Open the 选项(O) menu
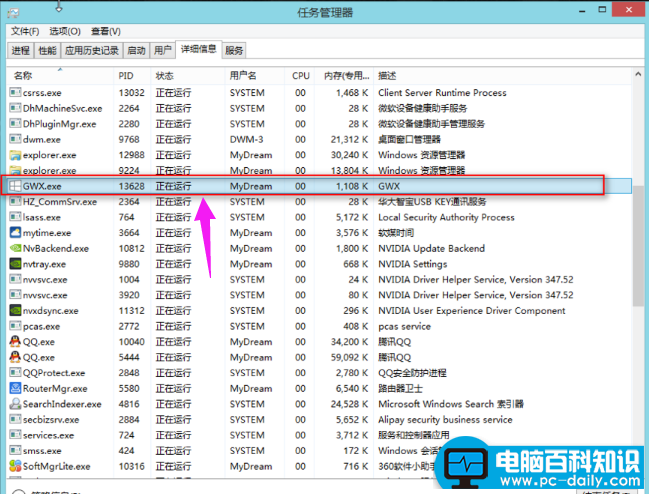The height and width of the screenshot is (494, 649). click(x=65, y=31)
